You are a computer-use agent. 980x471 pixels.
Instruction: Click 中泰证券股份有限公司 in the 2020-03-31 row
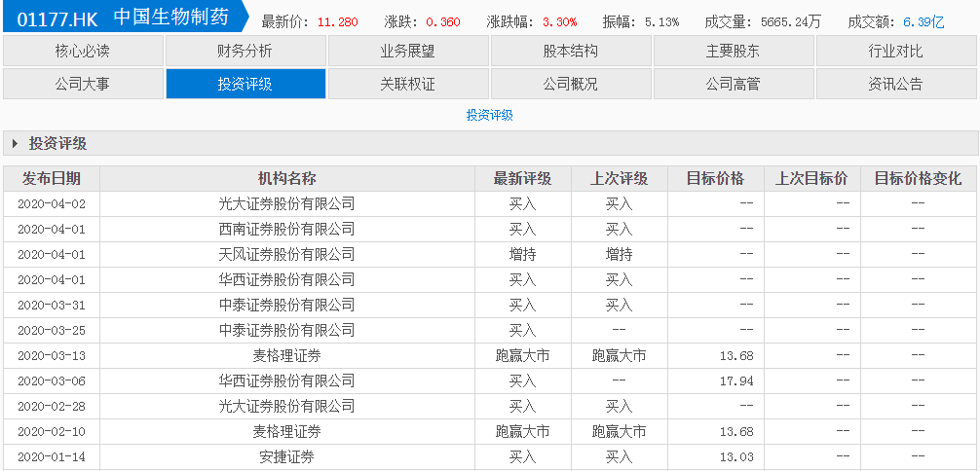pos(286,305)
